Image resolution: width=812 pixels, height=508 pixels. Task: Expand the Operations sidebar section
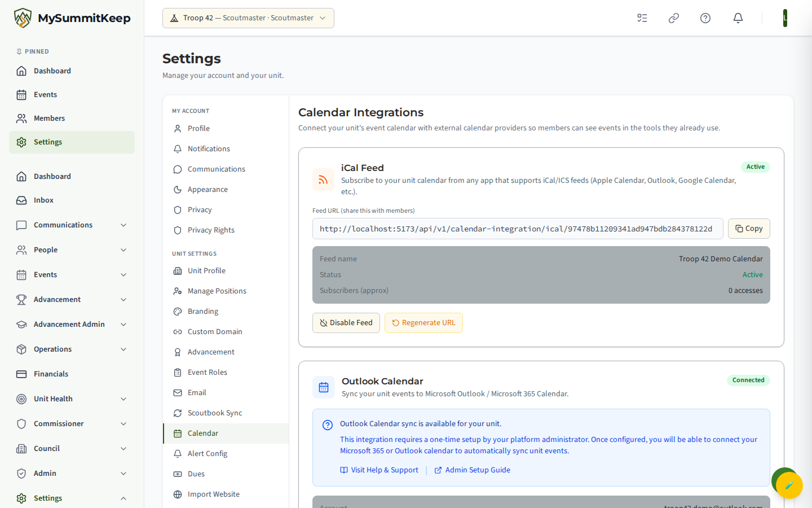[72, 349]
